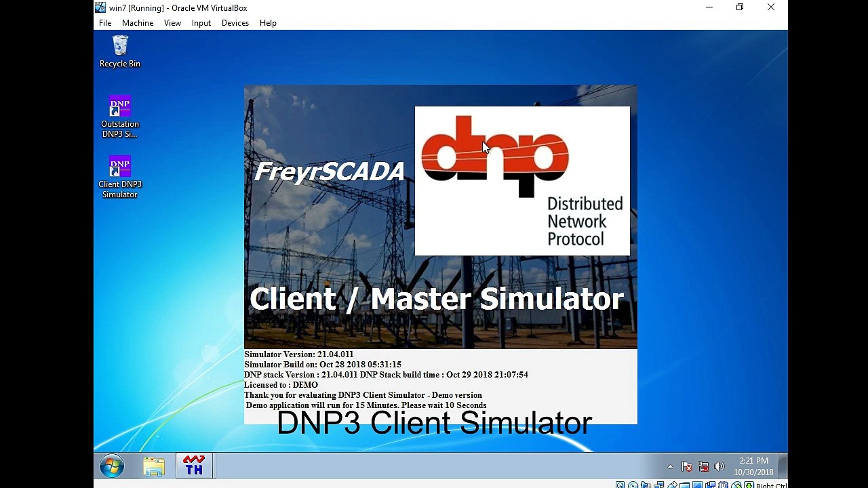This screenshot has height=488, width=868.
Task: Open the VirtualBox Devices menu
Action: tap(235, 23)
